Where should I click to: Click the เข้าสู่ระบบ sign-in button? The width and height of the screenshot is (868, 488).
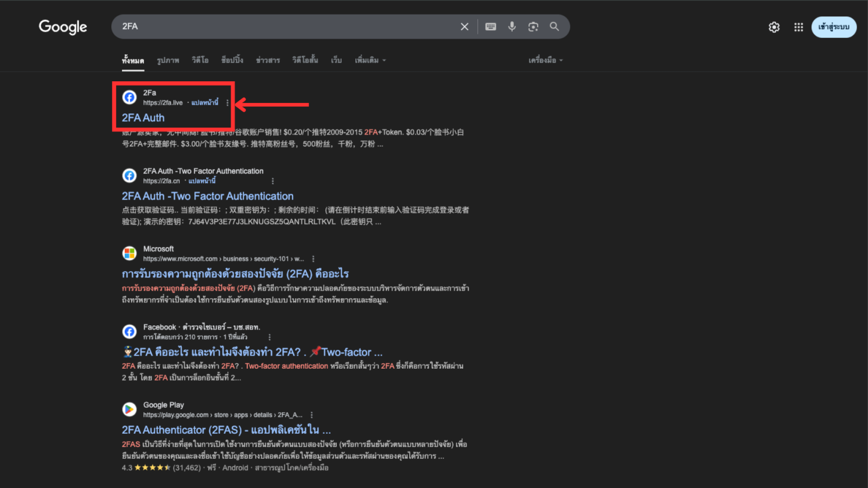coord(834,27)
